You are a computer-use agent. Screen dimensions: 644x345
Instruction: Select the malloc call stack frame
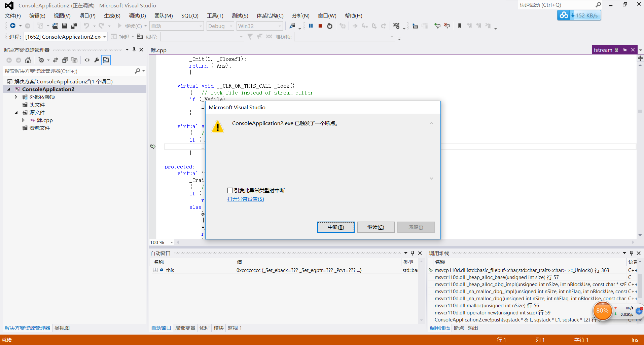tap(487, 306)
